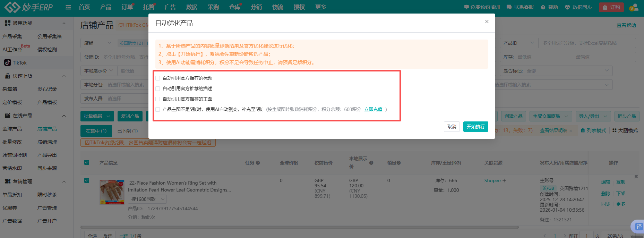Click the horizontal table scrollbar
The image size is (644, 238).
(300, 228)
